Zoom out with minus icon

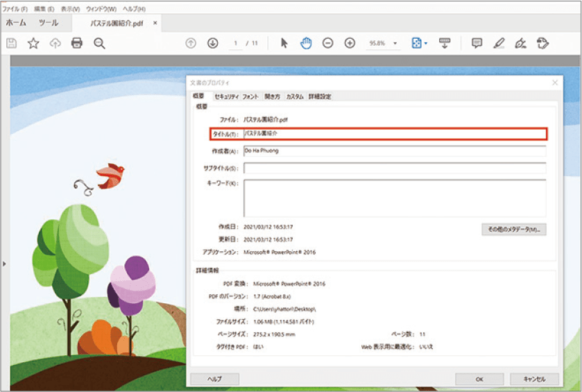click(327, 43)
